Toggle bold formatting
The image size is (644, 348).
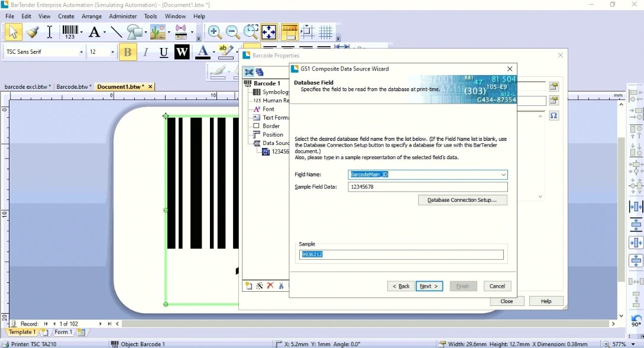click(x=128, y=52)
